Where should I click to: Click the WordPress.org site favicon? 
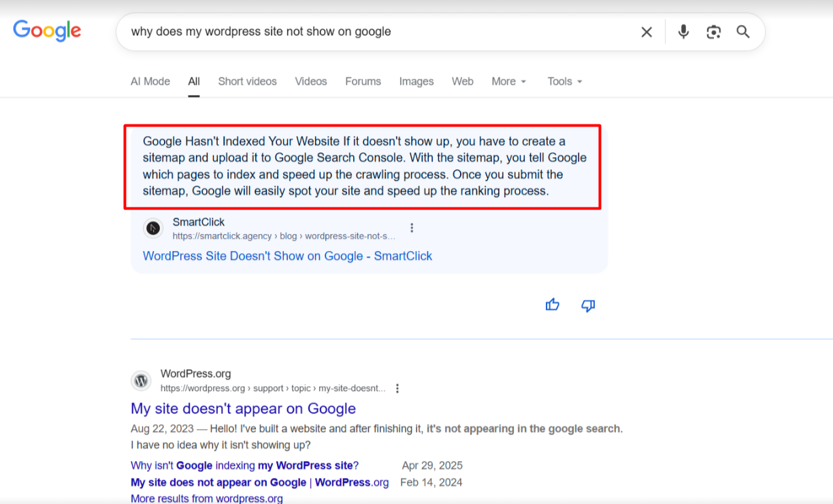pos(141,381)
